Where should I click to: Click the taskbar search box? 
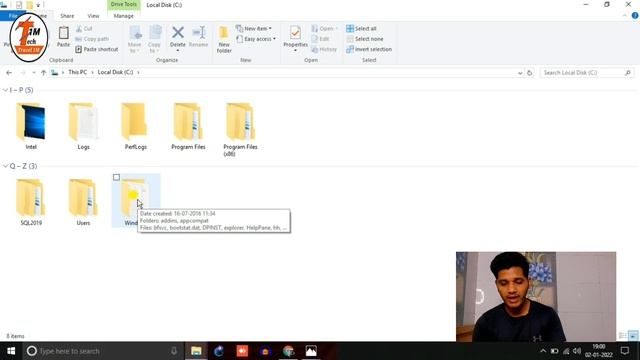point(102,351)
